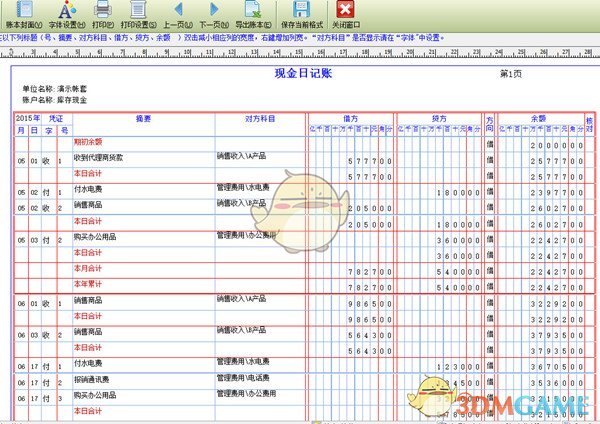The height and width of the screenshot is (424, 600).
Task: Select the 借方 column header
Action: 351,119
